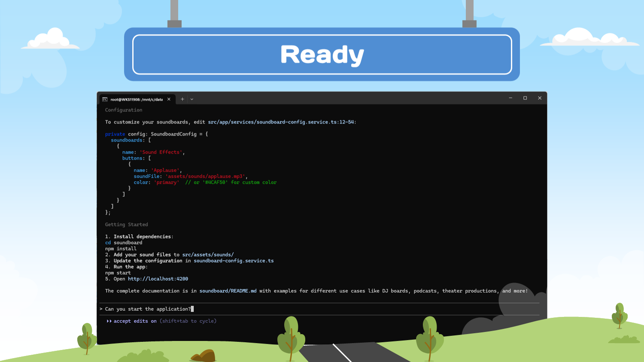Open the http://localhost:4200 link
This screenshot has height=362, width=644.
tap(158, 279)
